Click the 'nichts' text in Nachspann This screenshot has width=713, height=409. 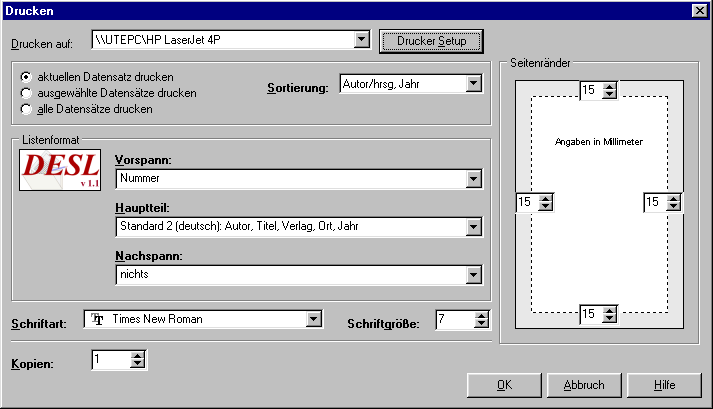pos(134,274)
